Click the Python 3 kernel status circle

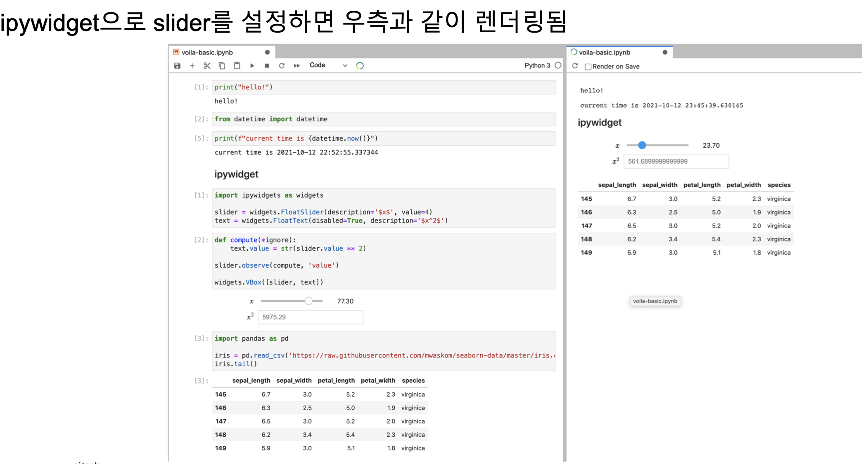[x=558, y=65]
